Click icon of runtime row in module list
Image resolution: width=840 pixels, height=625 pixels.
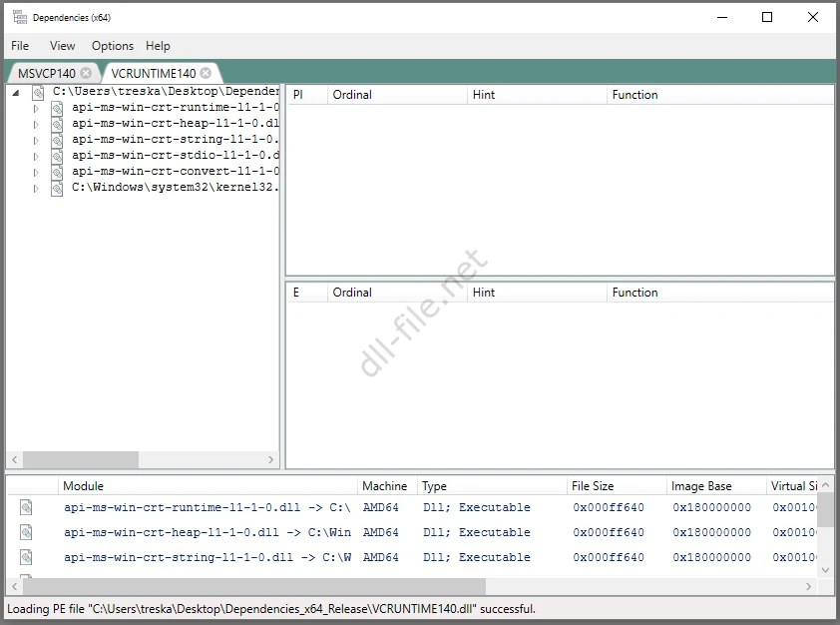pos(26,507)
